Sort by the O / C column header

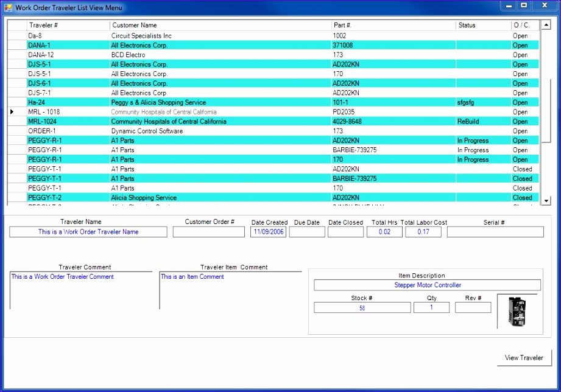[525, 25]
